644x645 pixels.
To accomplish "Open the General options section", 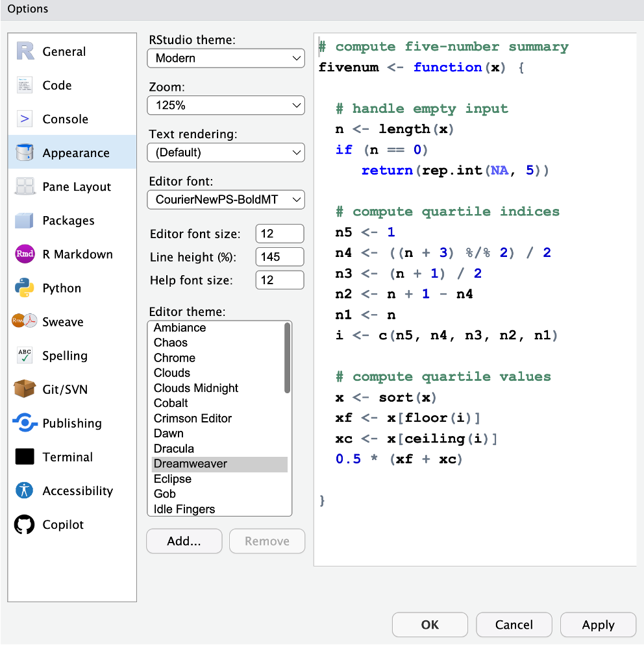I will 72,51.
